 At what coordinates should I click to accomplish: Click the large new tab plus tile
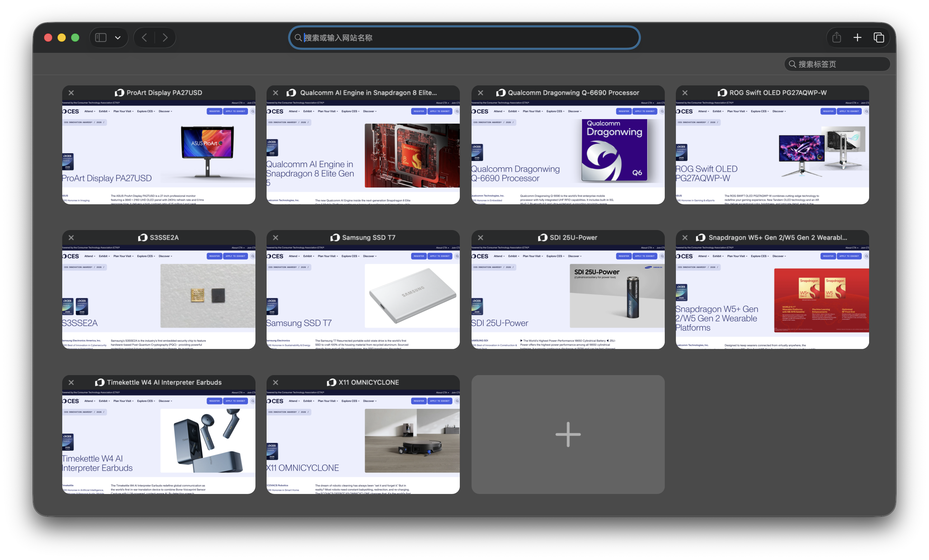coord(568,434)
